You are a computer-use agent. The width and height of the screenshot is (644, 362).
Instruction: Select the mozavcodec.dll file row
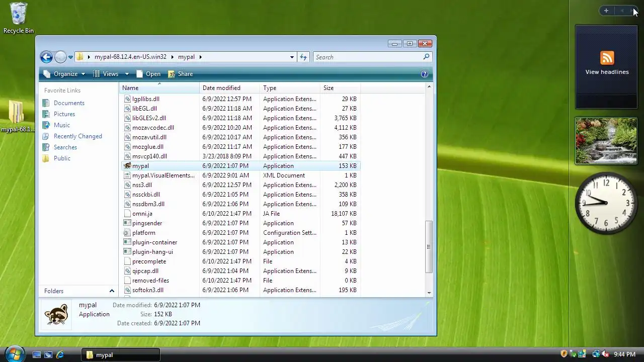241,128
